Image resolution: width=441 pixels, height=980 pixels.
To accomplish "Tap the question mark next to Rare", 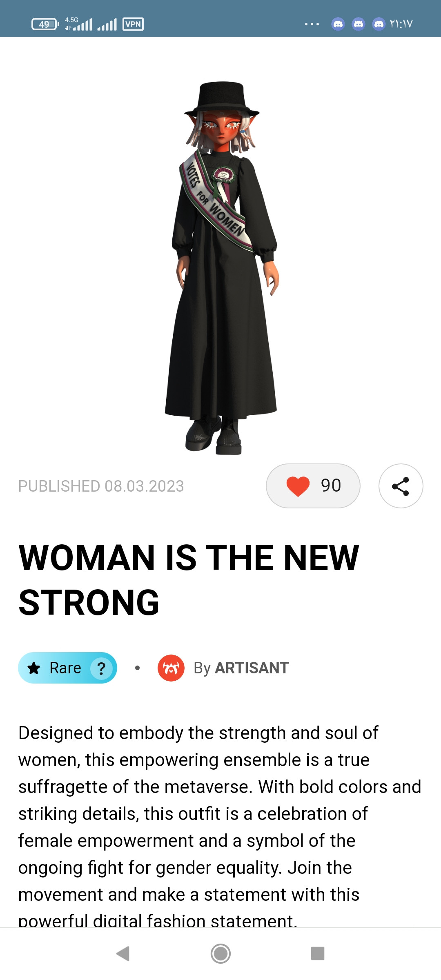I will (101, 668).
